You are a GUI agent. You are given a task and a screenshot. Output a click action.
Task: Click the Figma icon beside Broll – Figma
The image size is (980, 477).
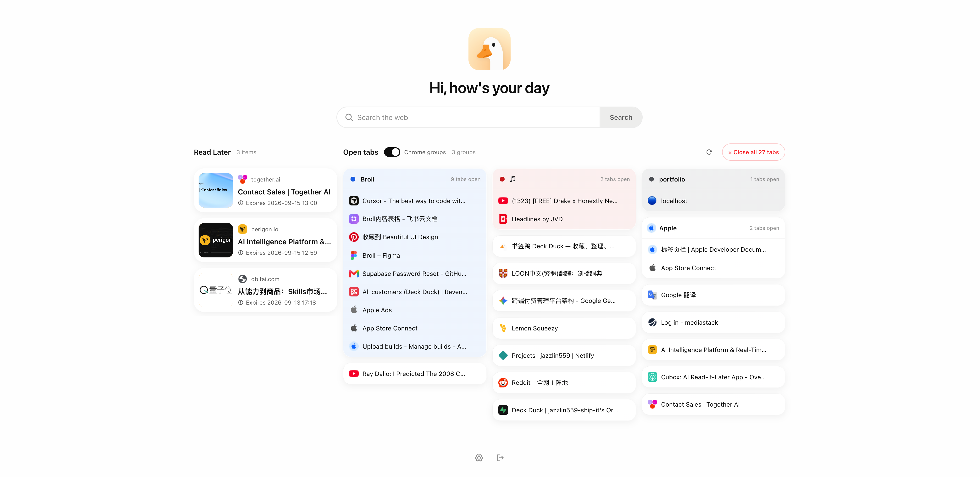(x=354, y=256)
